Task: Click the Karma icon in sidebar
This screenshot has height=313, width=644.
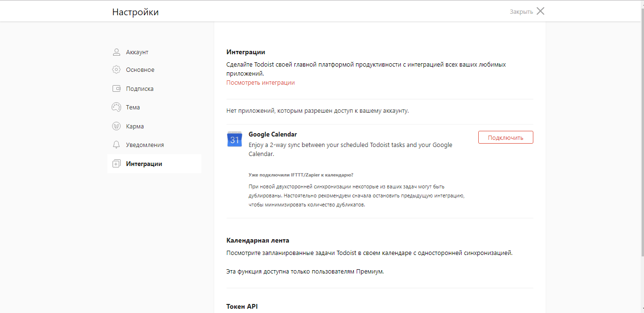Action: point(116,126)
